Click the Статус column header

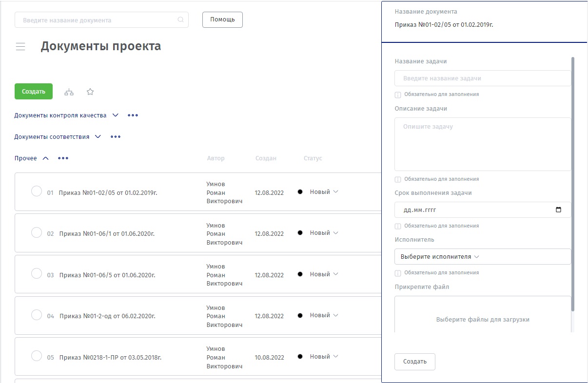click(x=313, y=158)
